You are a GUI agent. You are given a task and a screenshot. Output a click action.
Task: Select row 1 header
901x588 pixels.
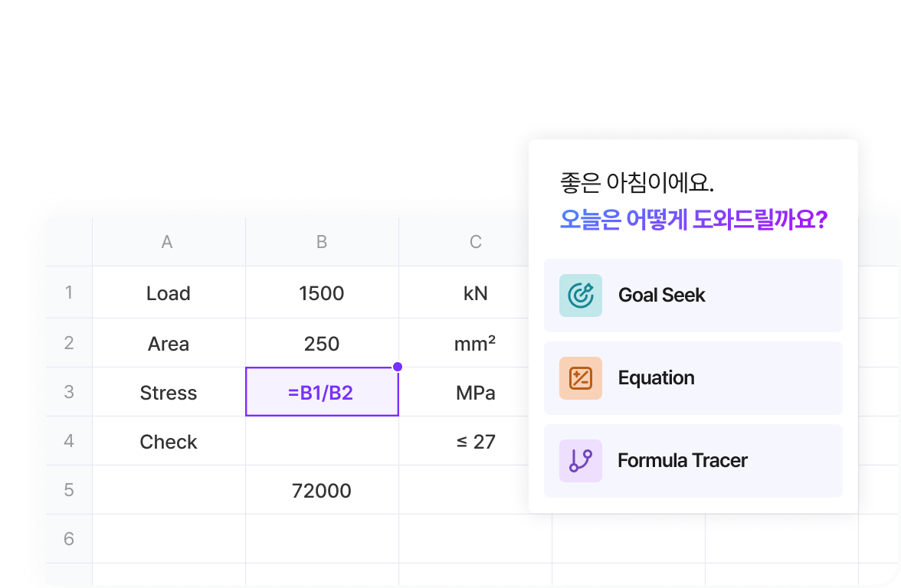69,292
